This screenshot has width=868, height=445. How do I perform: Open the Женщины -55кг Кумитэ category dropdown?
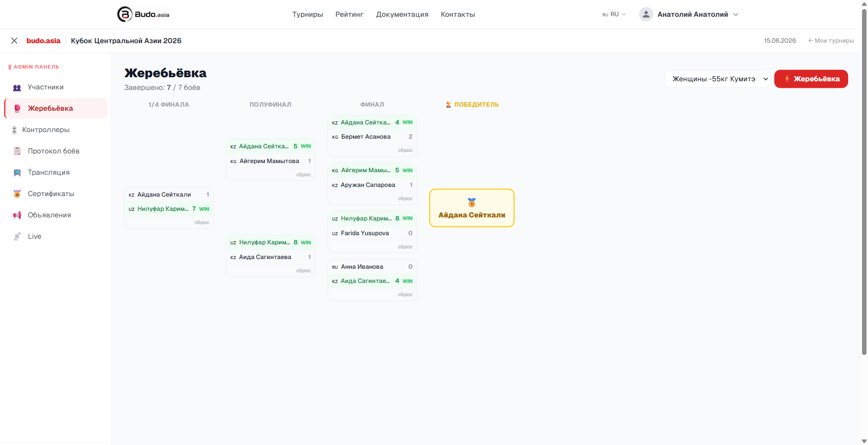click(x=717, y=79)
